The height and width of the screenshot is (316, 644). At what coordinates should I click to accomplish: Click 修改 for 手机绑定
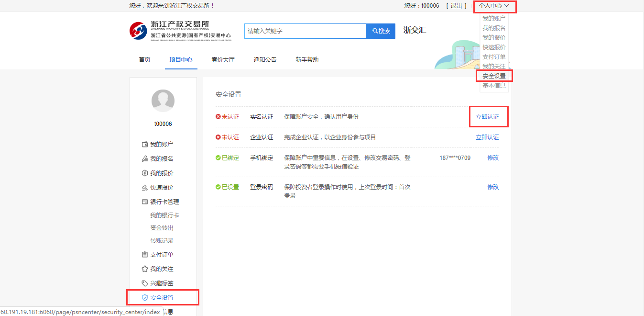(493, 158)
